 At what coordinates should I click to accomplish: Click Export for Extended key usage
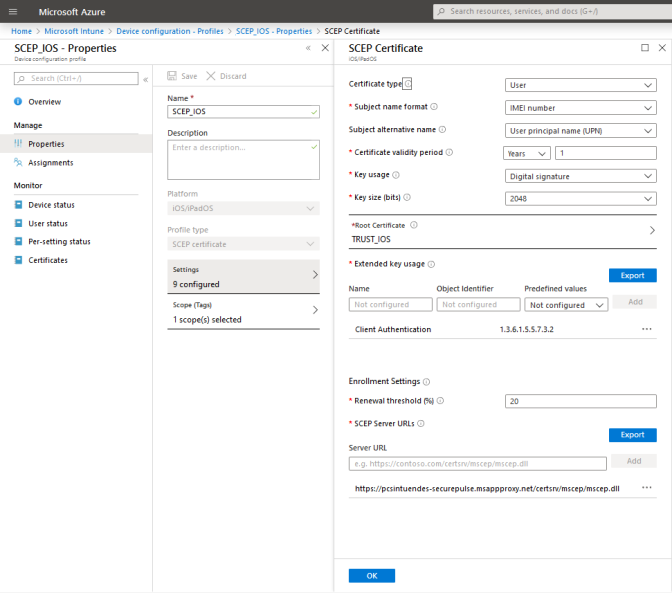(x=633, y=276)
